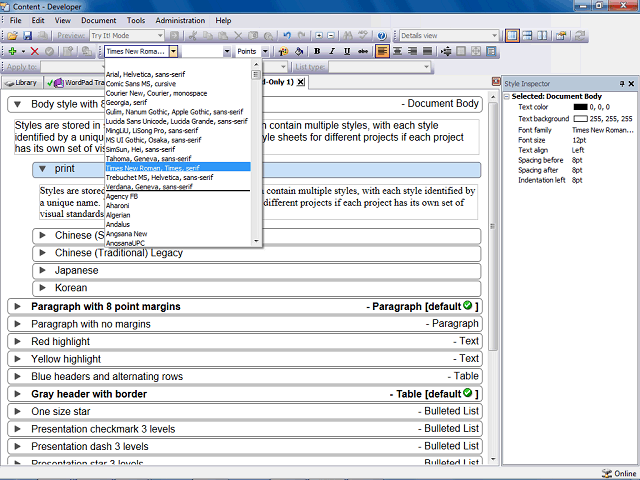
Task: Select right text alignment
Action: click(x=412, y=51)
